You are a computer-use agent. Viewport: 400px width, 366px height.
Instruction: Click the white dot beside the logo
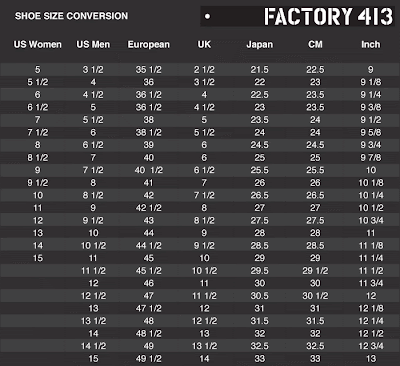pyautogui.click(x=208, y=16)
